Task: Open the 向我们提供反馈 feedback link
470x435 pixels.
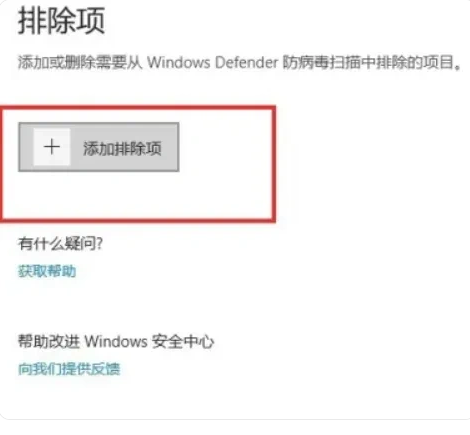Action: click(69, 369)
